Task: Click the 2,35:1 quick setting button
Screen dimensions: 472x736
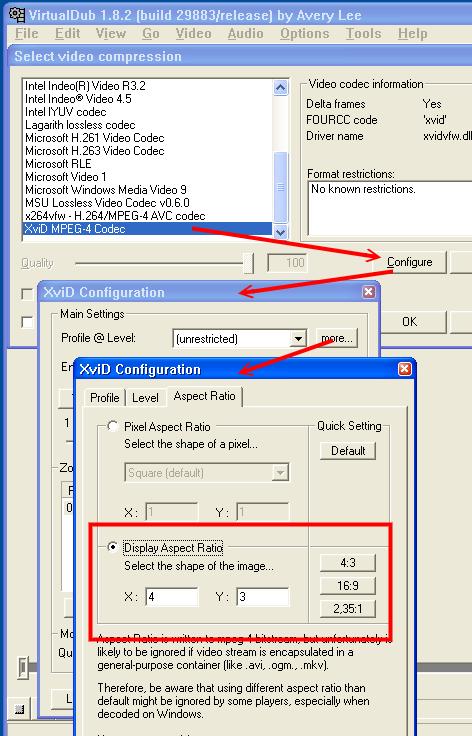Action: pyautogui.click(x=348, y=609)
